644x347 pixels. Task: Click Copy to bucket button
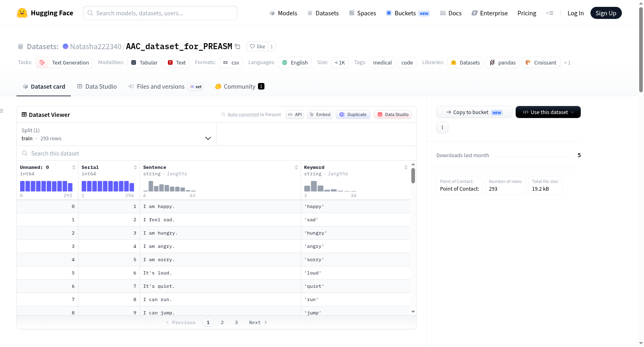click(x=474, y=112)
